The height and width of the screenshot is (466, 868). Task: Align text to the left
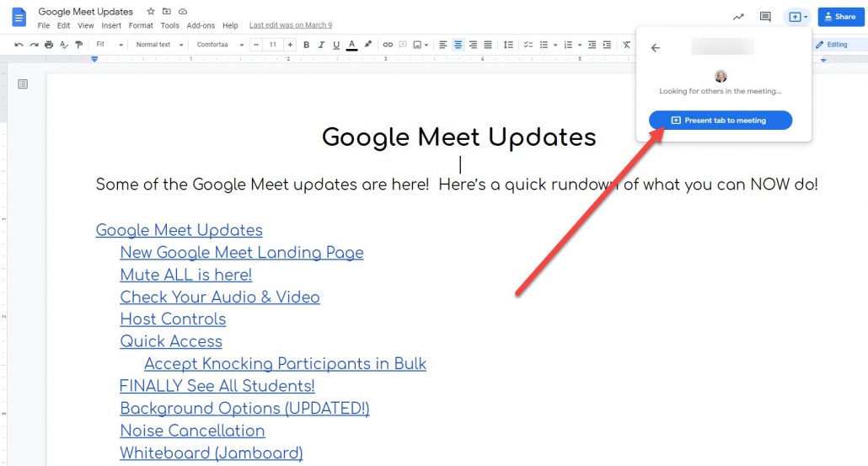[443, 45]
